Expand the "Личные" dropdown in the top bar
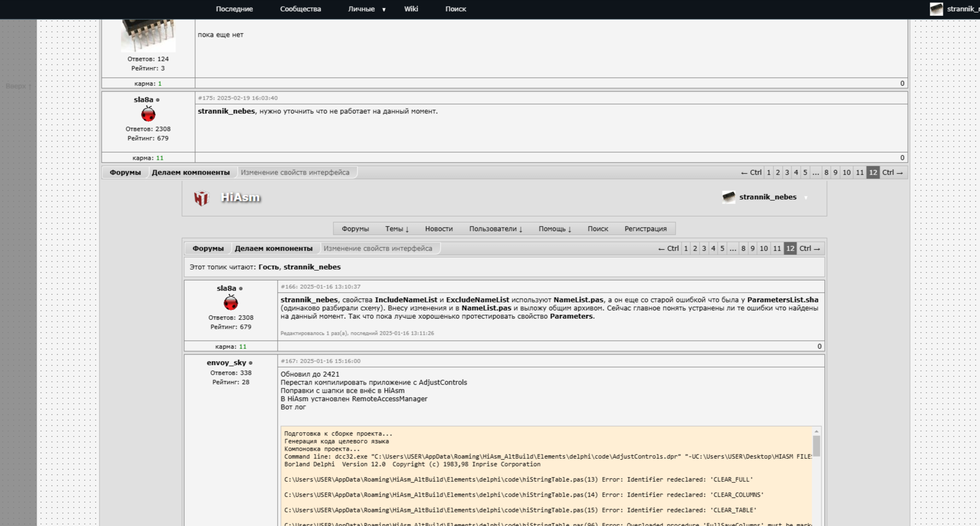The image size is (980, 526). point(384,9)
